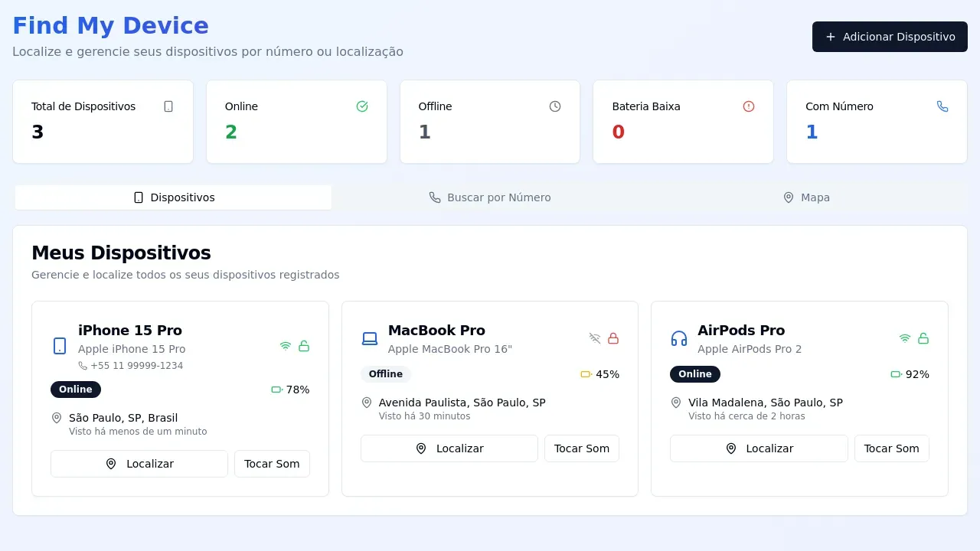Click the green unlock icon on iPhone 15 Pro

304,346
